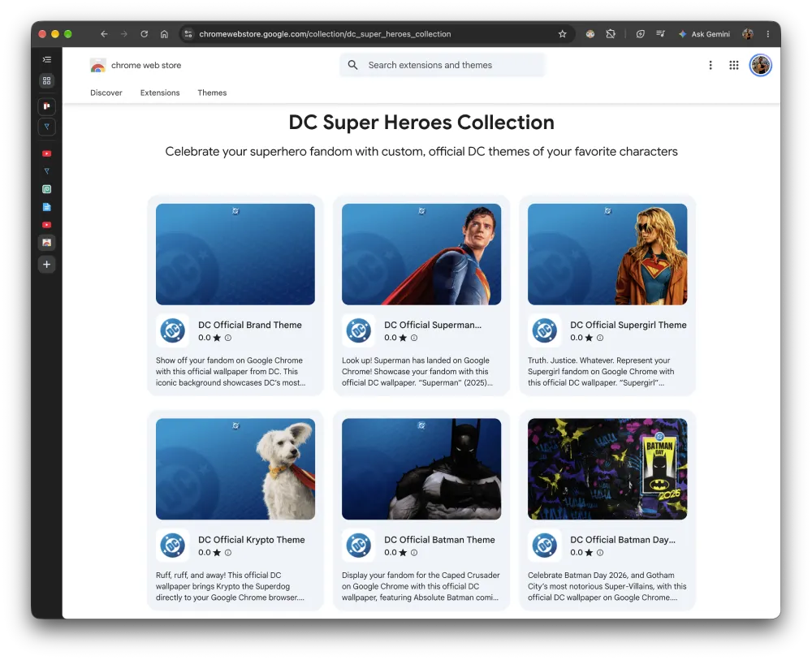Viewport: 812px width, 660px height.
Task: Select the active Chrome Web Store tab in sidebar
Action: 46,243
